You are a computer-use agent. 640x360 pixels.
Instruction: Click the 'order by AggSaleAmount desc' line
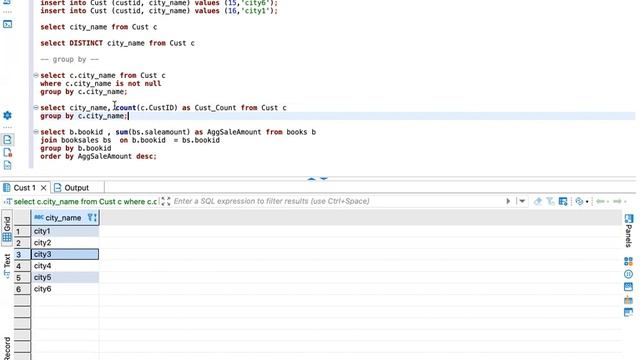pyautogui.click(x=98, y=156)
